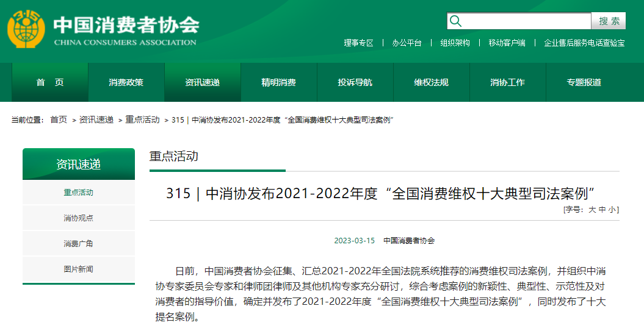Click the date 2023-03-15
Image resolution: width=644 pixels, height=328 pixels.
pyautogui.click(x=355, y=241)
